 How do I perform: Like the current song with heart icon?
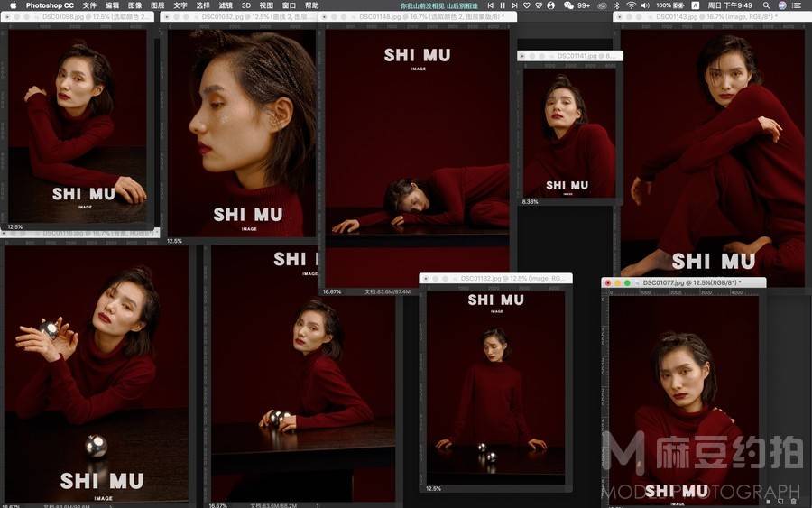527,5
